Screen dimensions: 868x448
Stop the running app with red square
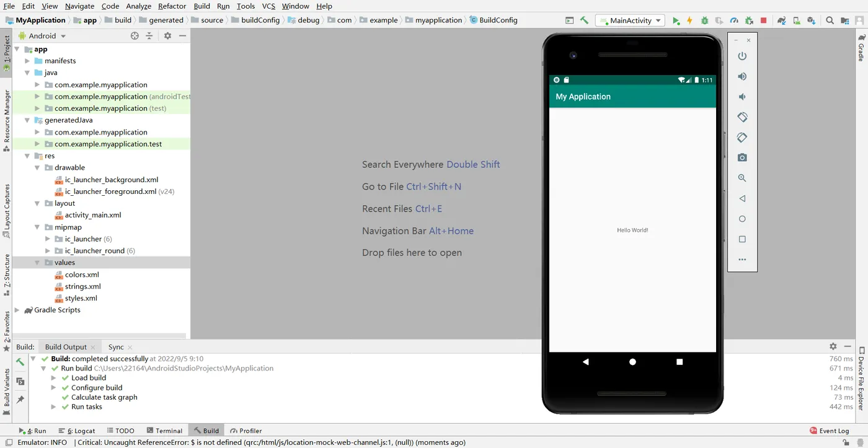point(763,20)
